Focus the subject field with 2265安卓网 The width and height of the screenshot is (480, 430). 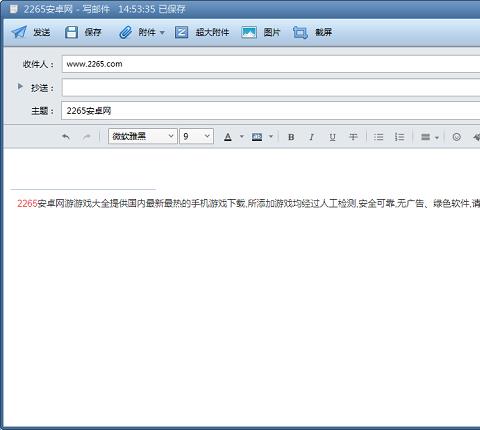pyautogui.click(x=271, y=111)
